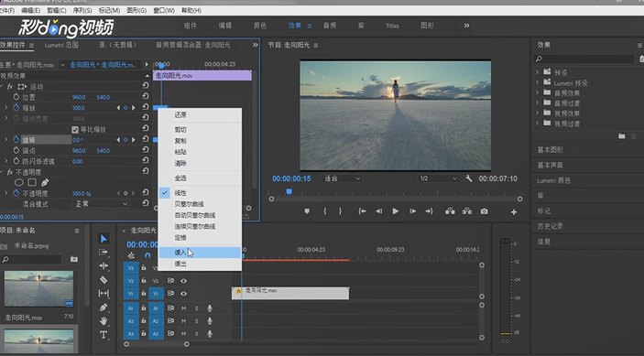Open the 基本图形 panel

click(551, 150)
